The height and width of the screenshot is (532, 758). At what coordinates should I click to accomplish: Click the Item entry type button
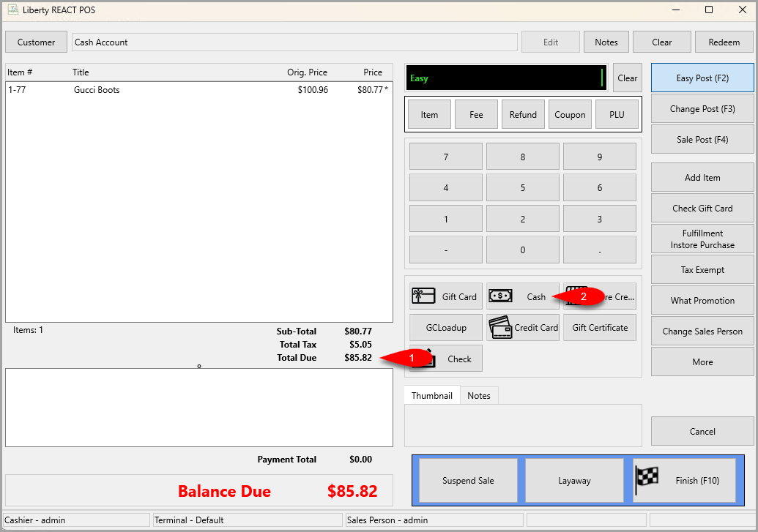click(429, 114)
